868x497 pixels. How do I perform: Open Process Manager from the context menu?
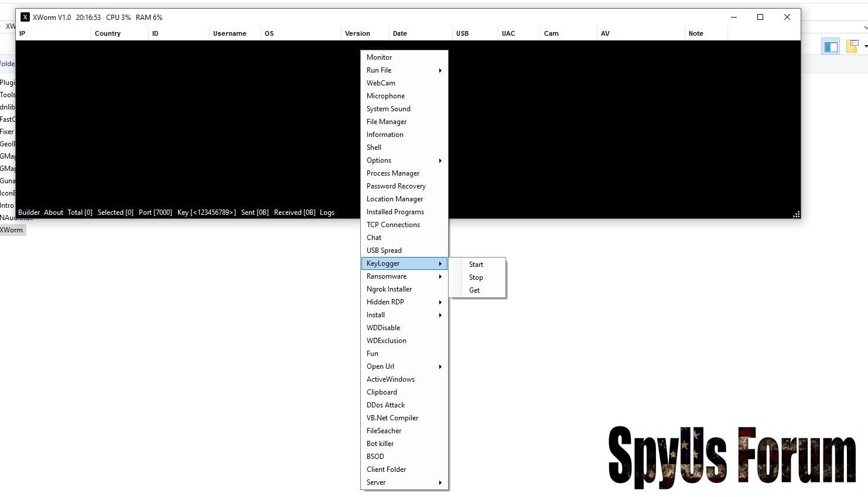point(392,173)
